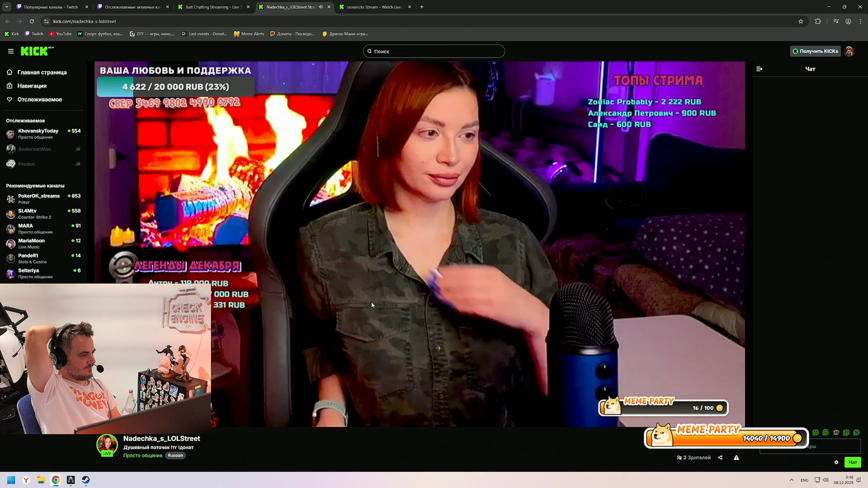Open PokerOK_streams recommended channel
The height and width of the screenshot is (488, 868).
pyautogui.click(x=39, y=199)
